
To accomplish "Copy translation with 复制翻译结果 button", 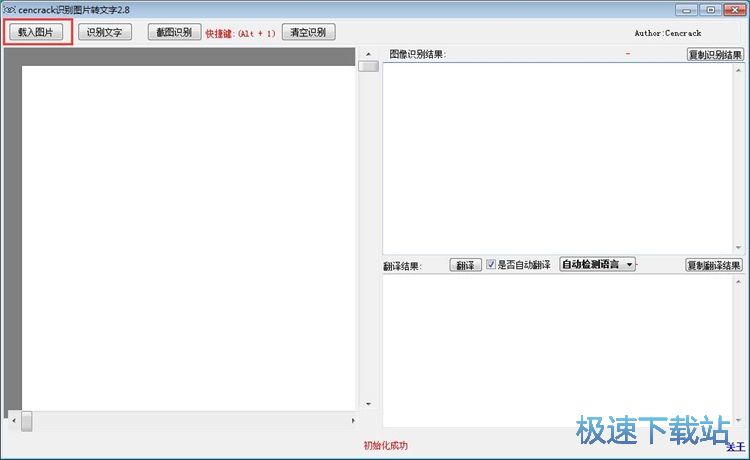I will coord(714,265).
